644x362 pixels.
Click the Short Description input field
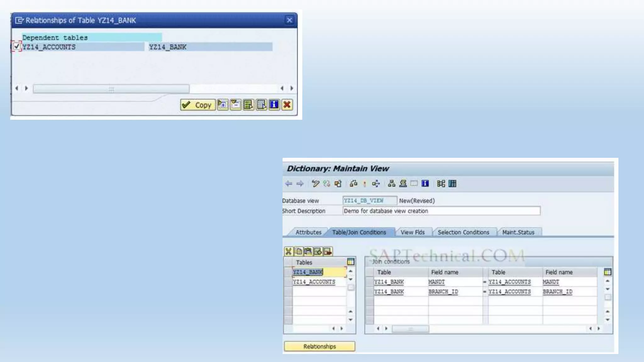(441, 211)
